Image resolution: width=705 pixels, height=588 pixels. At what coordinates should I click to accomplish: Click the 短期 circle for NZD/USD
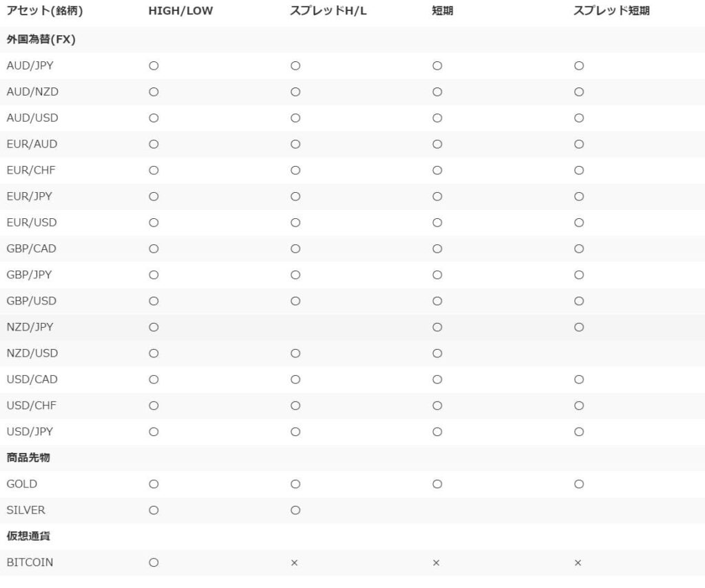point(437,353)
